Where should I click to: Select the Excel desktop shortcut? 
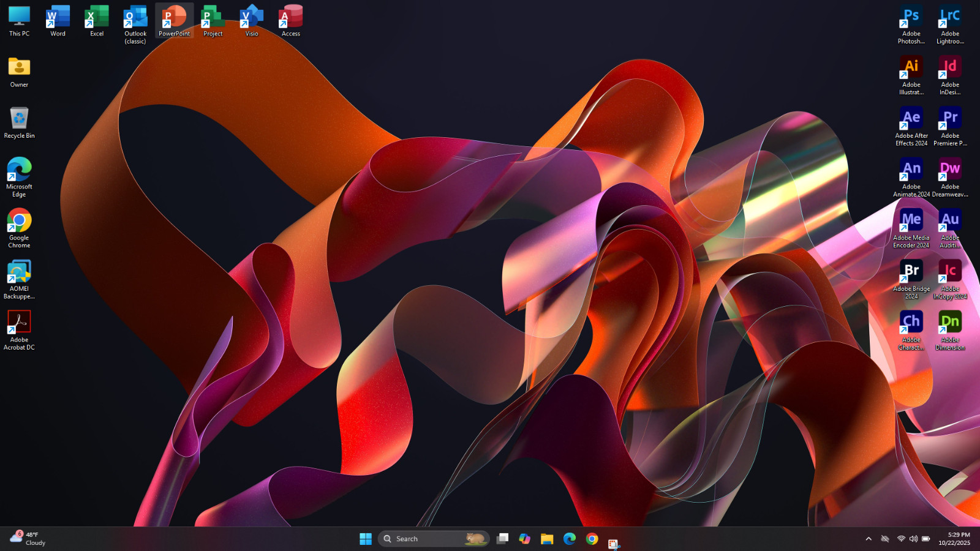point(97,21)
